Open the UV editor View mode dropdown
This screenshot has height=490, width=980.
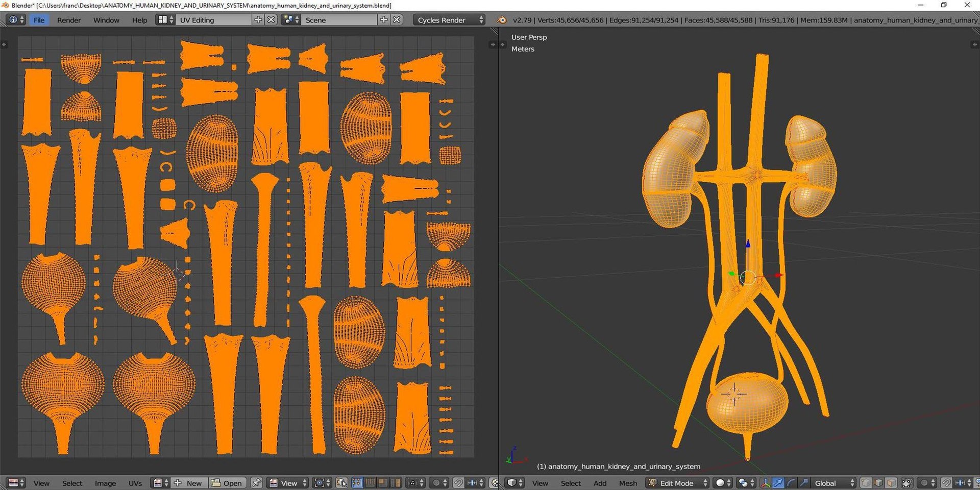click(288, 483)
